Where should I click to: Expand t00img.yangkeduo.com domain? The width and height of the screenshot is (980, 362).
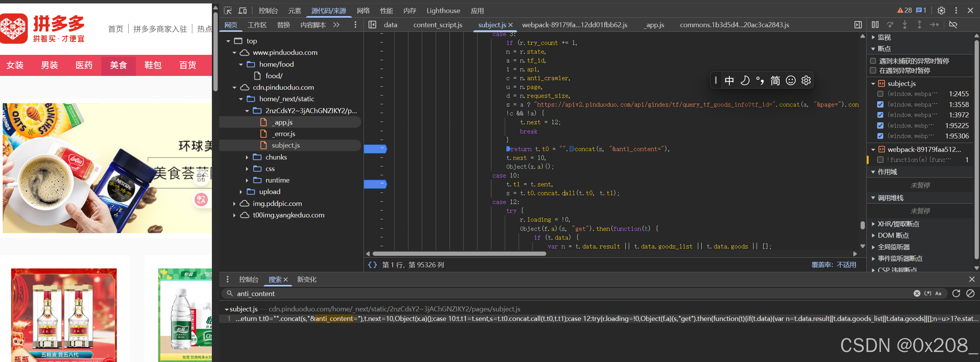click(234, 215)
